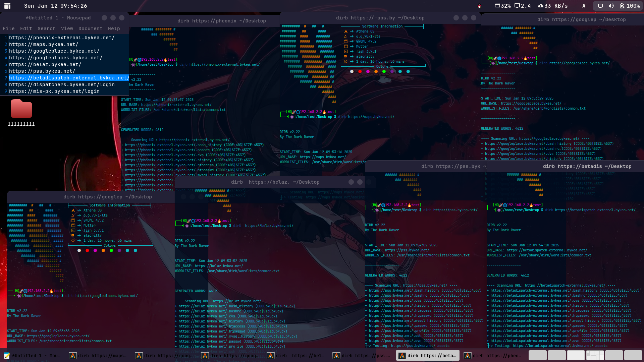Image resolution: width=644 pixels, height=362 pixels.
Task: Switch to 'dirb https://pss' taskbar window
Action: tap(362, 356)
